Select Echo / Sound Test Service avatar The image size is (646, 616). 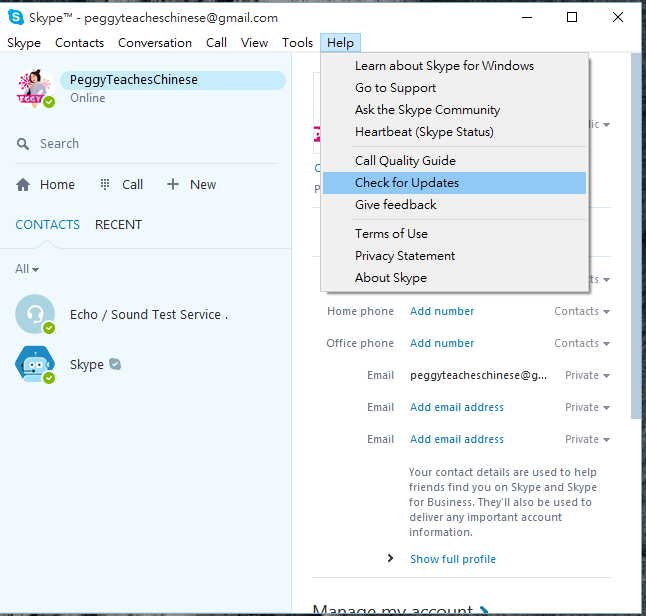pyautogui.click(x=35, y=314)
